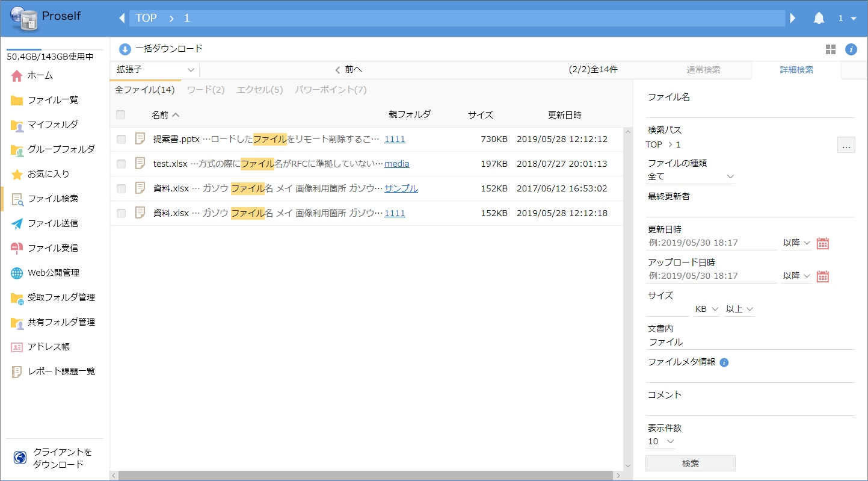Check 資料.xlsx checkbox in サンプル row
868x481 pixels.
[121, 188]
